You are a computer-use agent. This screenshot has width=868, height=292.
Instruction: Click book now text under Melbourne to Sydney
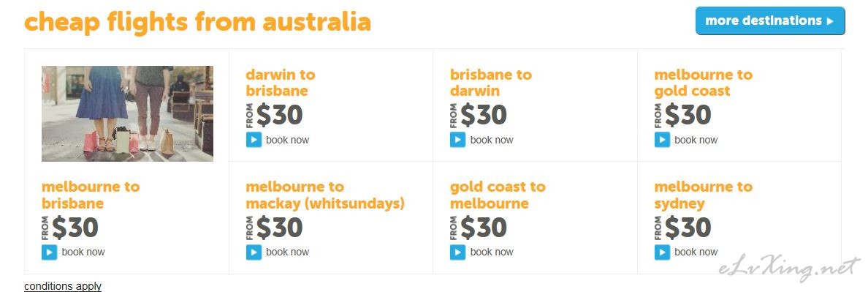coord(696,252)
